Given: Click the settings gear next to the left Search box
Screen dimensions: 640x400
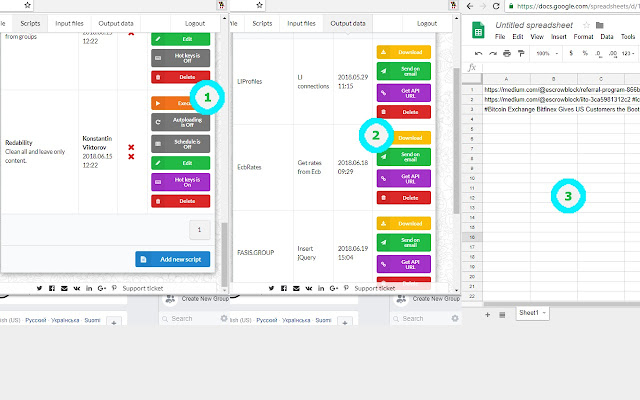Looking at the screenshot, I should point(224,318).
